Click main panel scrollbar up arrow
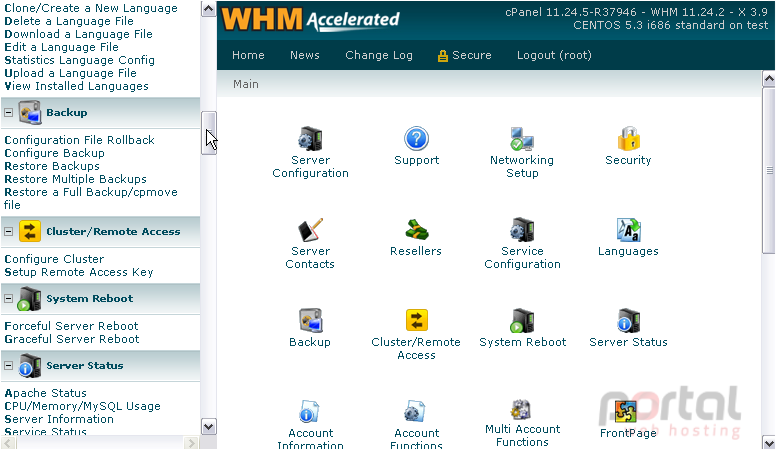This screenshot has height=450, width=776. (769, 78)
